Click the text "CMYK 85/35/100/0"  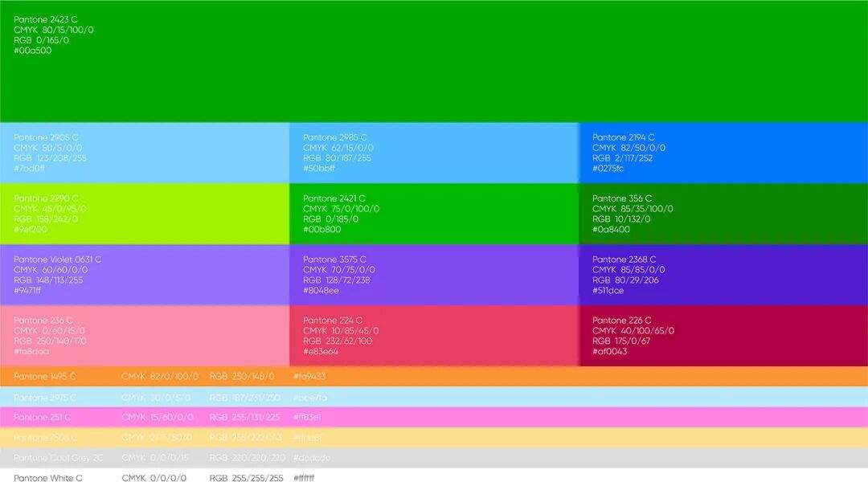pyautogui.click(x=633, y=209)
